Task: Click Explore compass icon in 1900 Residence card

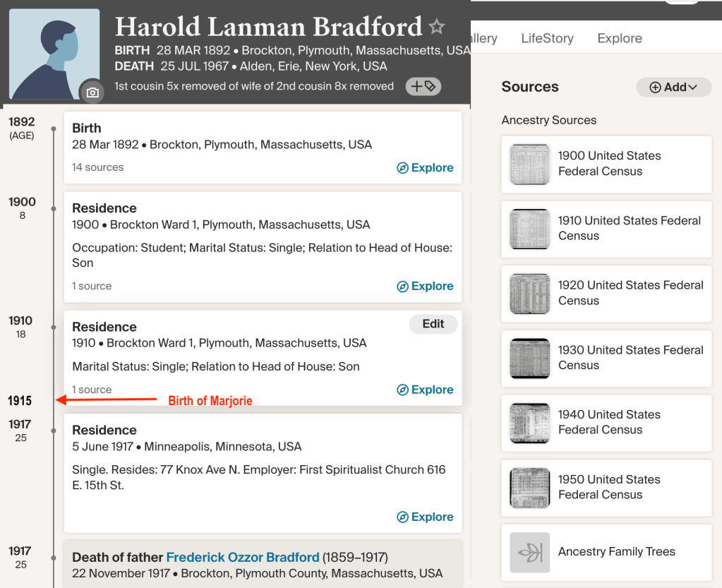Action: pyautogui.click(x=403, y=287)
